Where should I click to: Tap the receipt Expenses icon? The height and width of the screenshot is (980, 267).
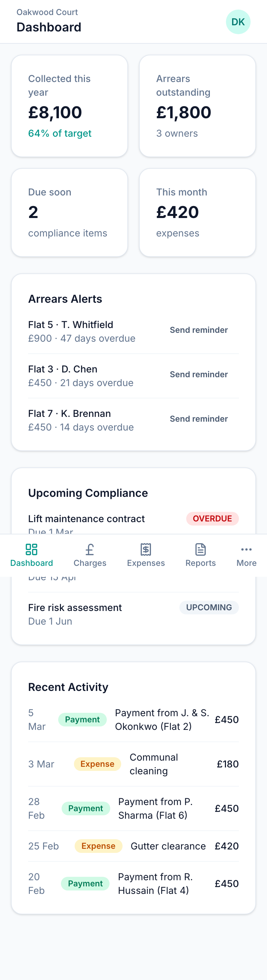coord(146,549)
